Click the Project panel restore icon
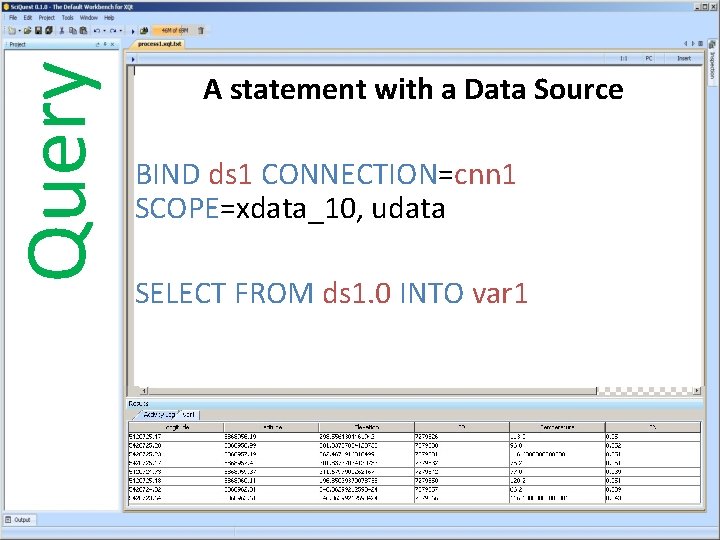The width and height of the screenshot is (720, 540). click(97, 45)
